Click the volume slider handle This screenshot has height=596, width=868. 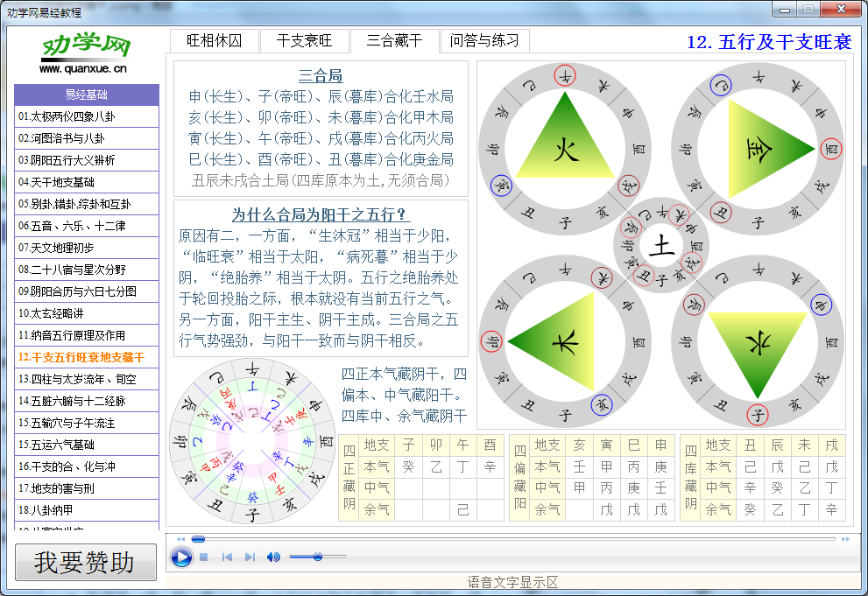point(320,557)
